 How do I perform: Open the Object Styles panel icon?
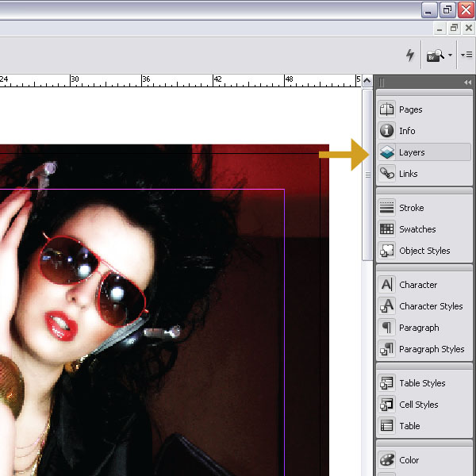[x=387, y=251]
